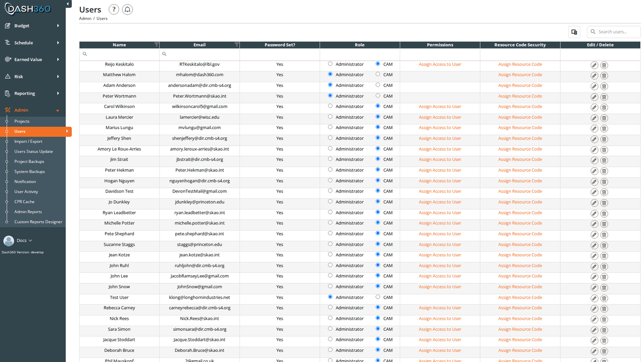Edit user Reijo Keskitalo pencil icon

(594, 65)
